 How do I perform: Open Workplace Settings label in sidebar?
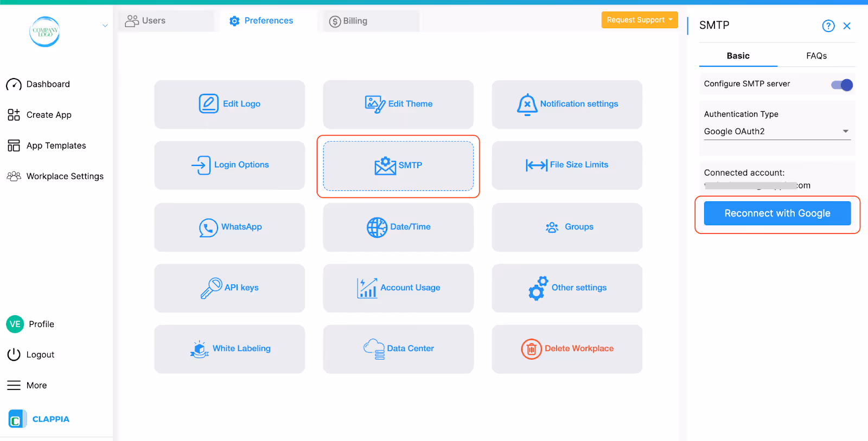point(65,176)
